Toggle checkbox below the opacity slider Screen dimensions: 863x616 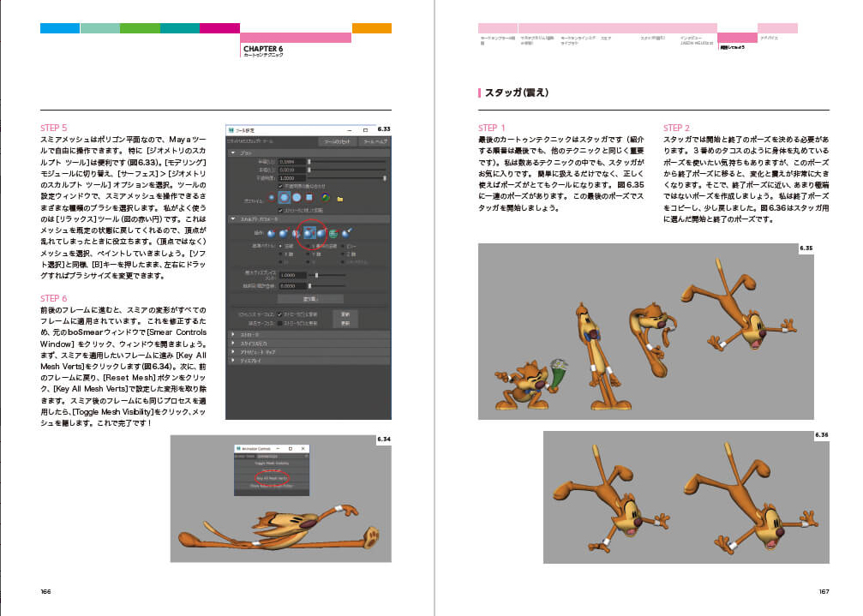pos(282,185)
